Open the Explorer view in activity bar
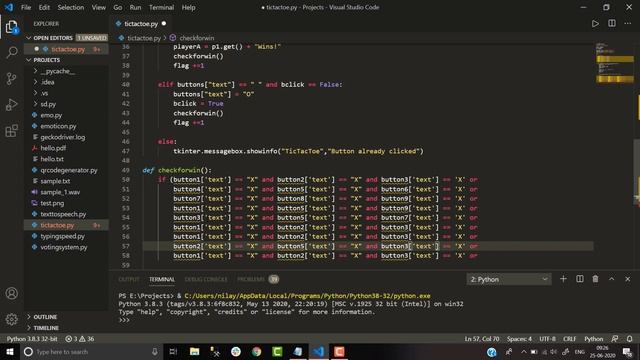Viewport: 640px width, 360px height. 11,27
